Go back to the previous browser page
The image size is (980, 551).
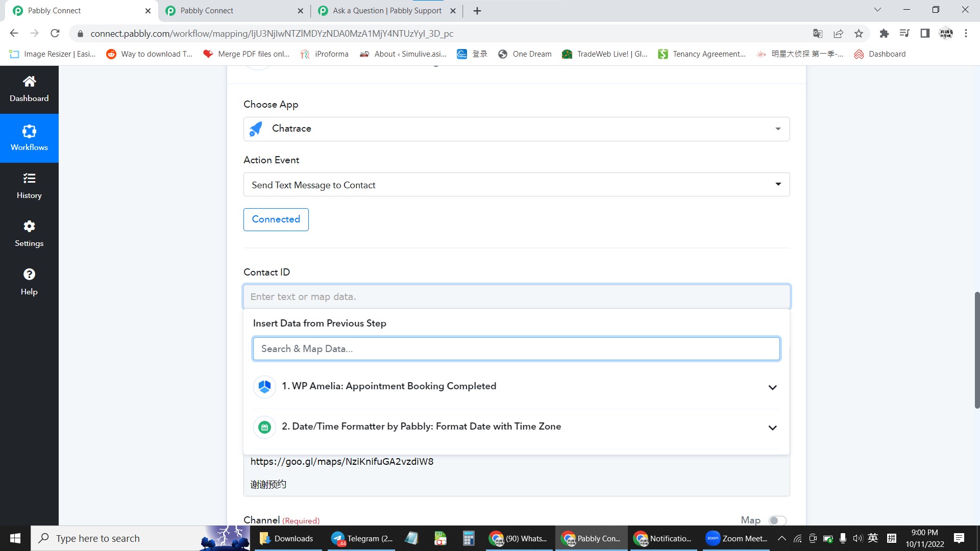[14, 33]
